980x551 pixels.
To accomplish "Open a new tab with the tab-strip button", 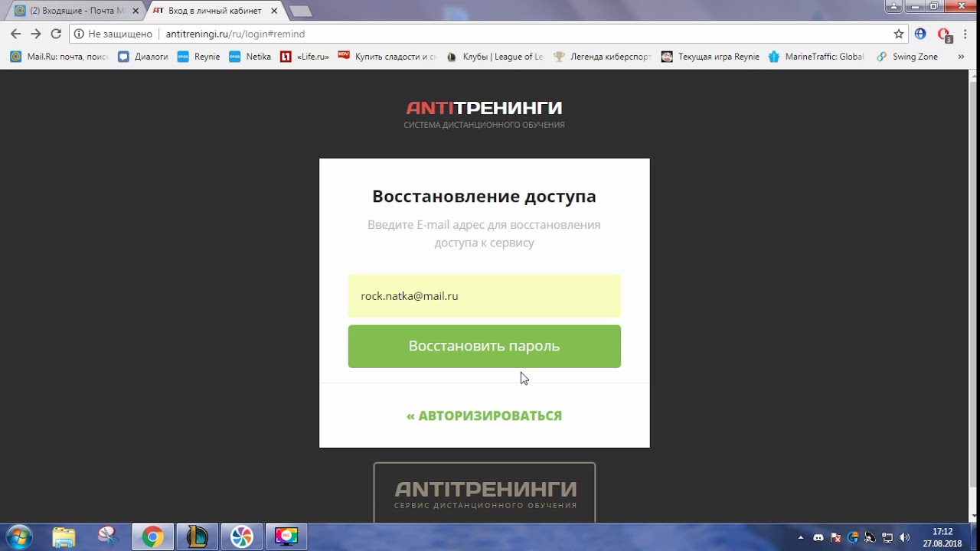I will [x=301, y=11].
